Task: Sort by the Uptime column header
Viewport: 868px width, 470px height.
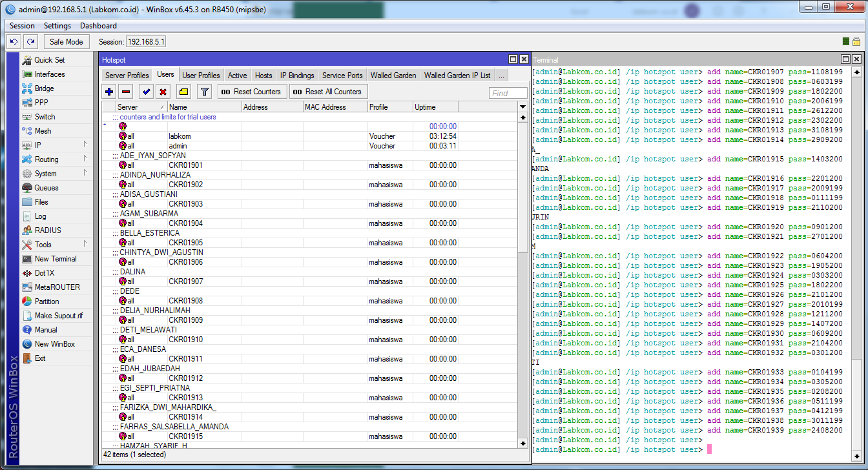Action: (435, 107)
